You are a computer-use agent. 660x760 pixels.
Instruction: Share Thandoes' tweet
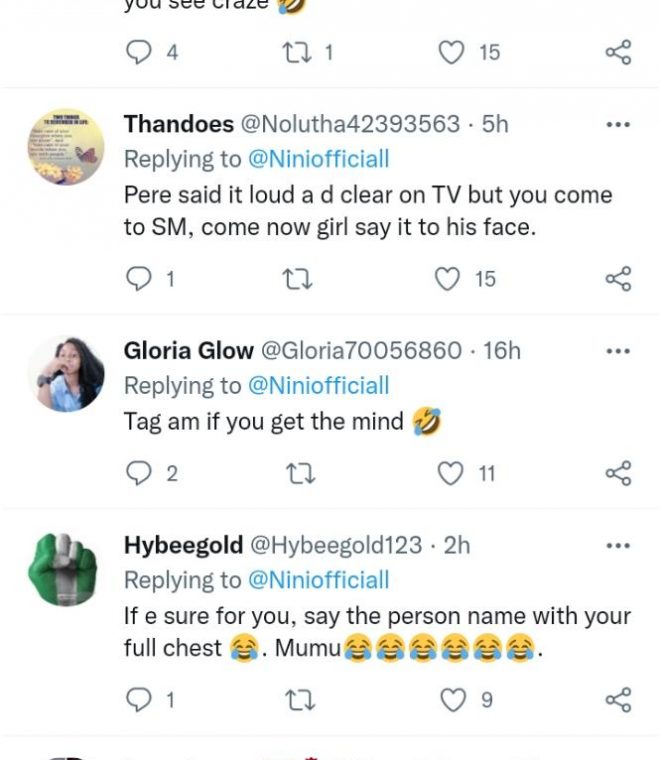(619, 279)
